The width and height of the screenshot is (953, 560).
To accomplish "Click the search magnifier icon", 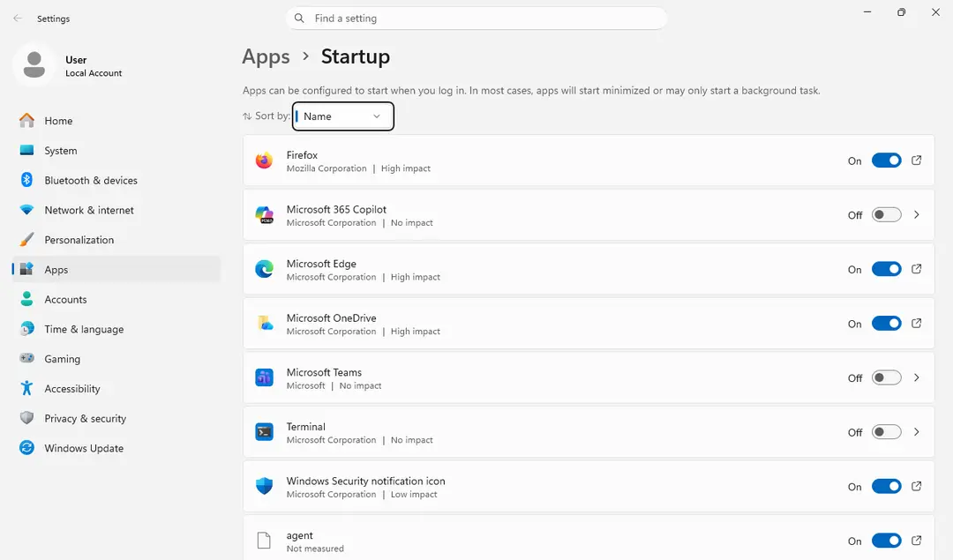I will click(299, 19).
